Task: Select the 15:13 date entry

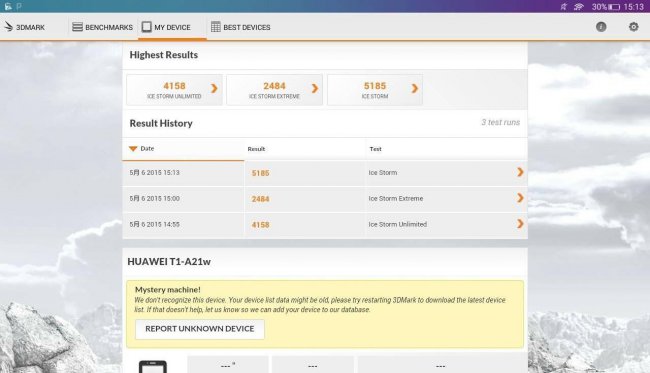Action: click(154, 173)
